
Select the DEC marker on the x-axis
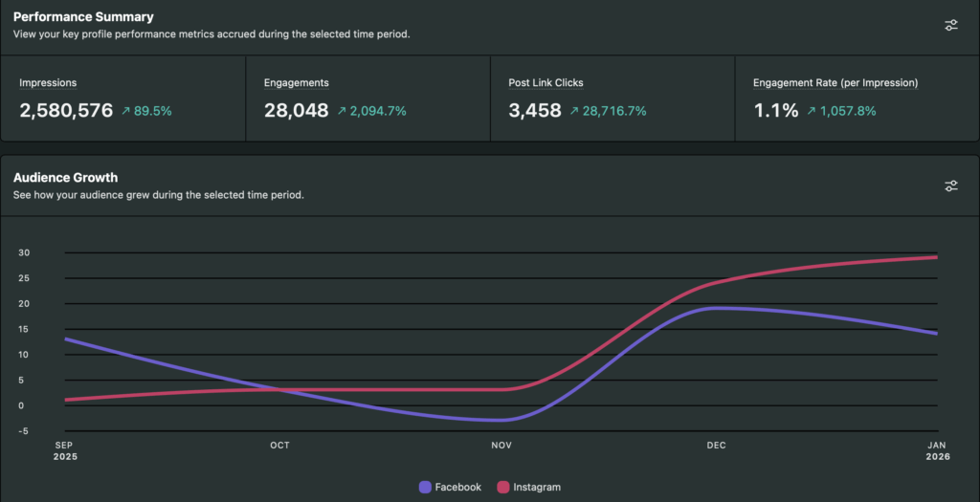click(716, 446)
